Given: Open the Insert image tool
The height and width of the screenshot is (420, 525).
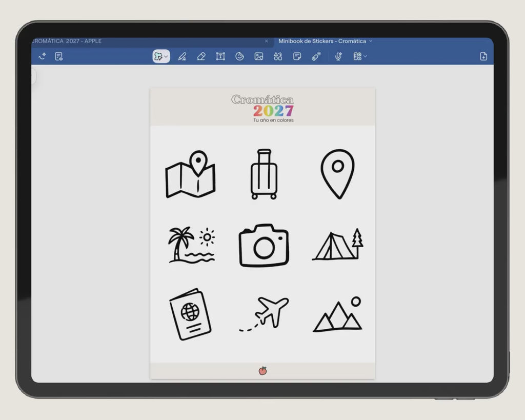Looking at the screenshot, I should pos(259,56).
